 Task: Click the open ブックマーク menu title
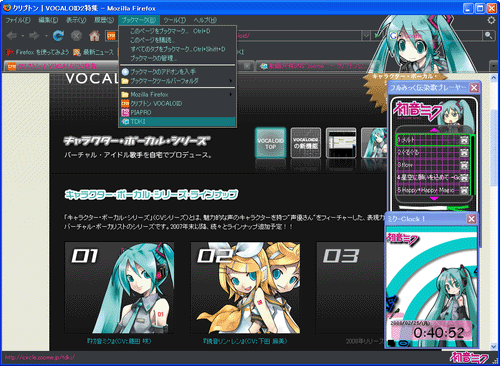pos(139,20)
